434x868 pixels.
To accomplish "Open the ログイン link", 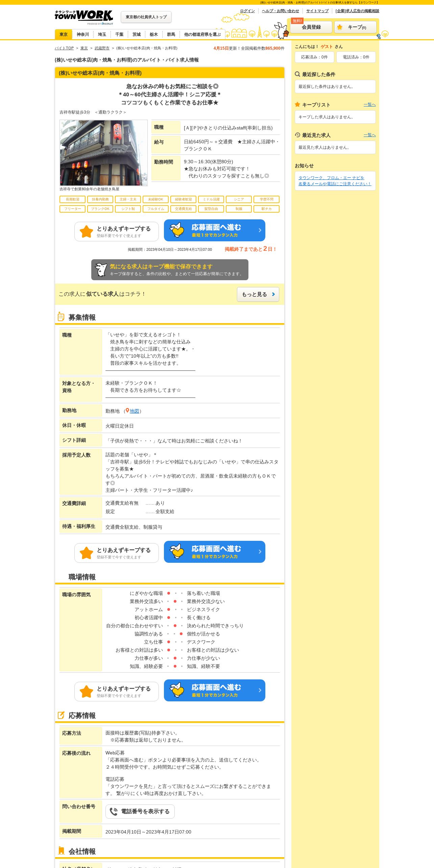I will (247, 11).
